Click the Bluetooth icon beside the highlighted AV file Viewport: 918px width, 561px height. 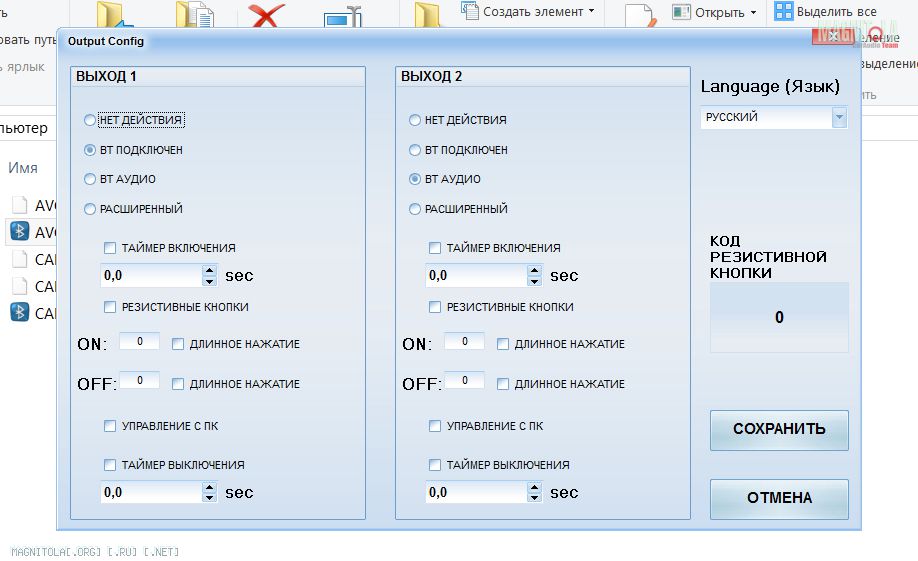tap(19, 232)
